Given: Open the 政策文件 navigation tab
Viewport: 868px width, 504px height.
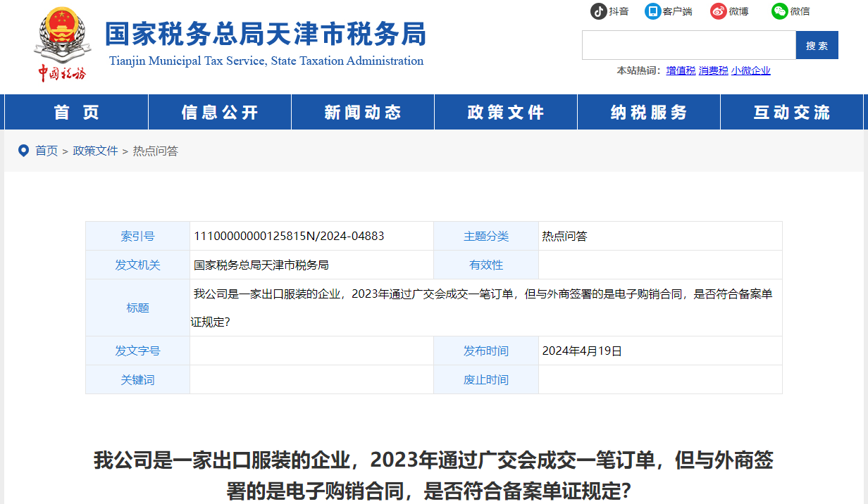Looking at the screenshot, I should click(x=506, y=112).
